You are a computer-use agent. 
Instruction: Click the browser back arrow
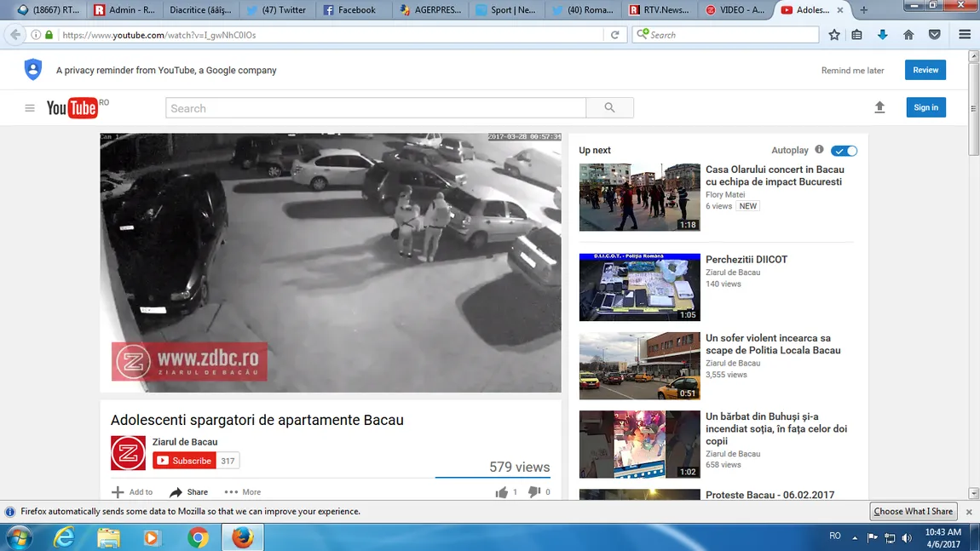click(x=15, y=35)
